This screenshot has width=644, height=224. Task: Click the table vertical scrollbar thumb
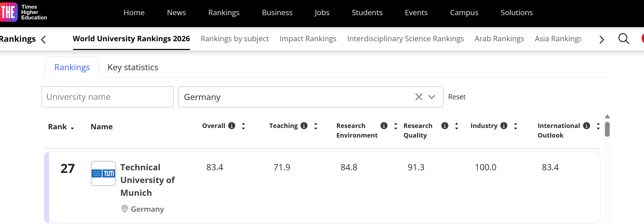click(607, 129)
